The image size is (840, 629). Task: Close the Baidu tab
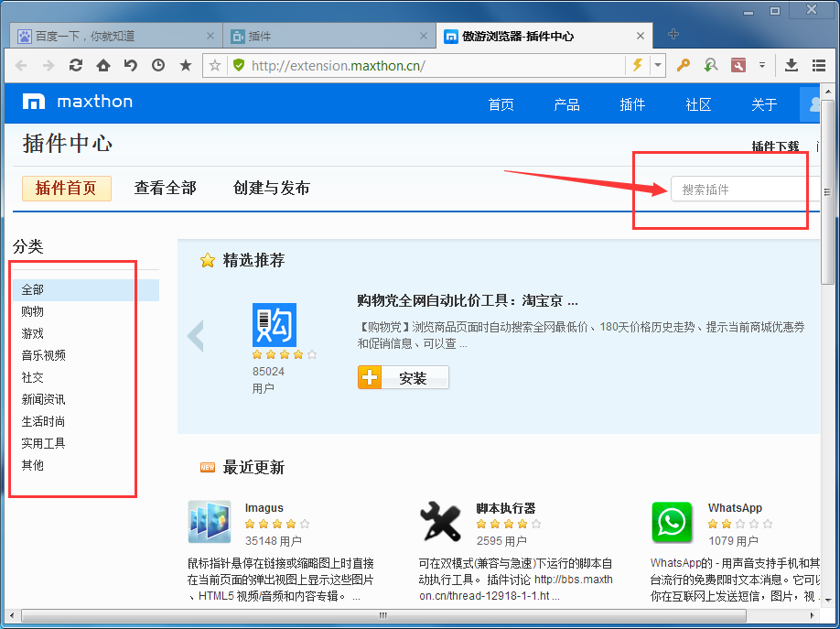pos(210,36)
